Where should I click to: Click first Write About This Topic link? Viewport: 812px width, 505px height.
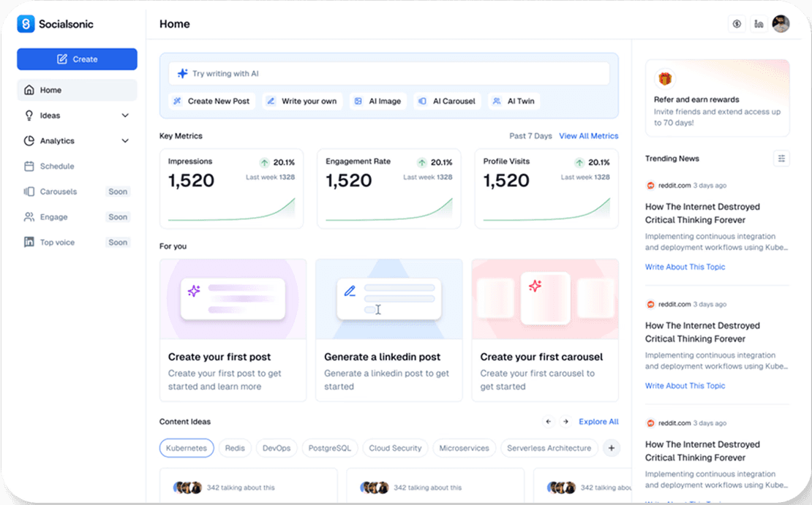(x=685, y=267)
